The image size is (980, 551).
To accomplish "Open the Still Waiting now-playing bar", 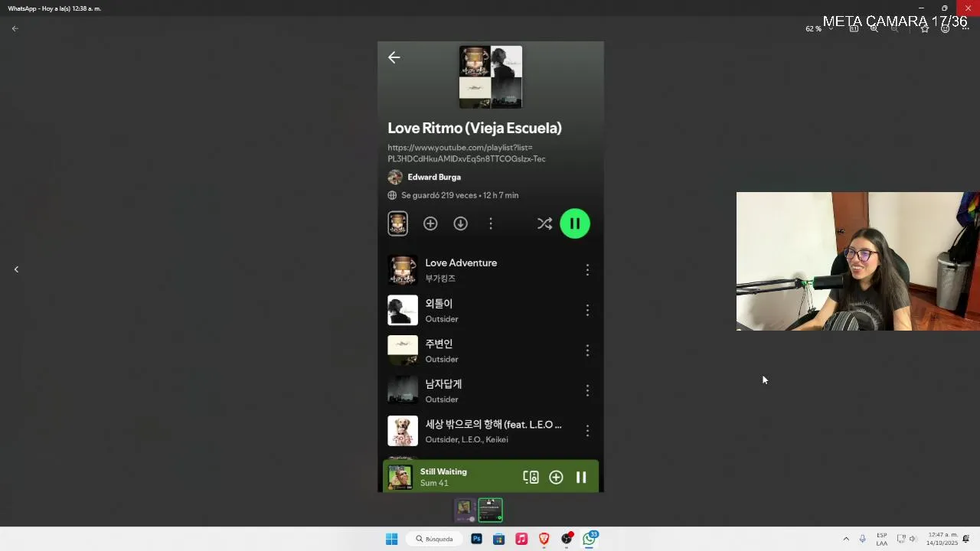I will [x=491, y=477].
